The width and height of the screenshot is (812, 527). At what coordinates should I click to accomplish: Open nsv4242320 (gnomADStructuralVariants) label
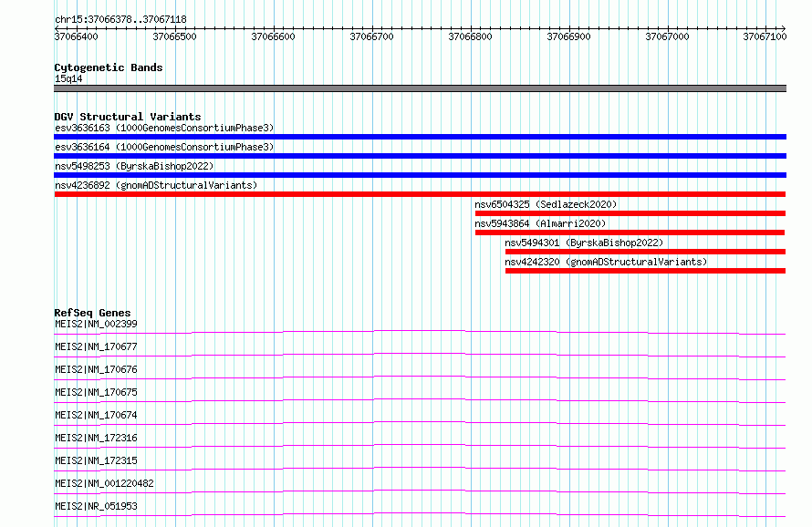(x=606, y=262)
